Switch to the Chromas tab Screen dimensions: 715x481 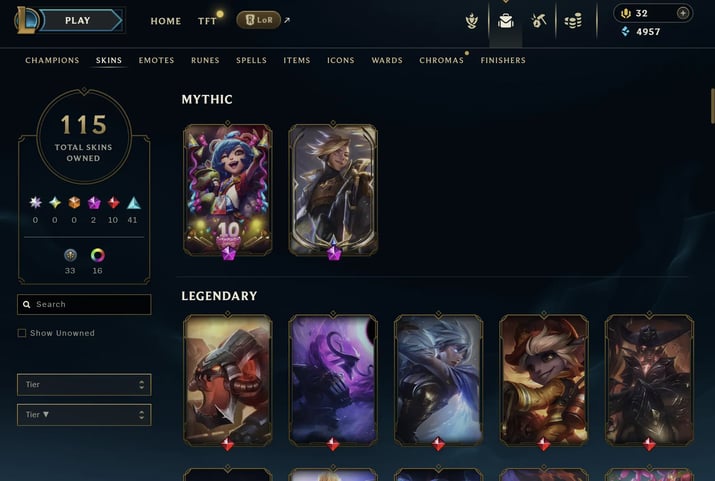441,60
